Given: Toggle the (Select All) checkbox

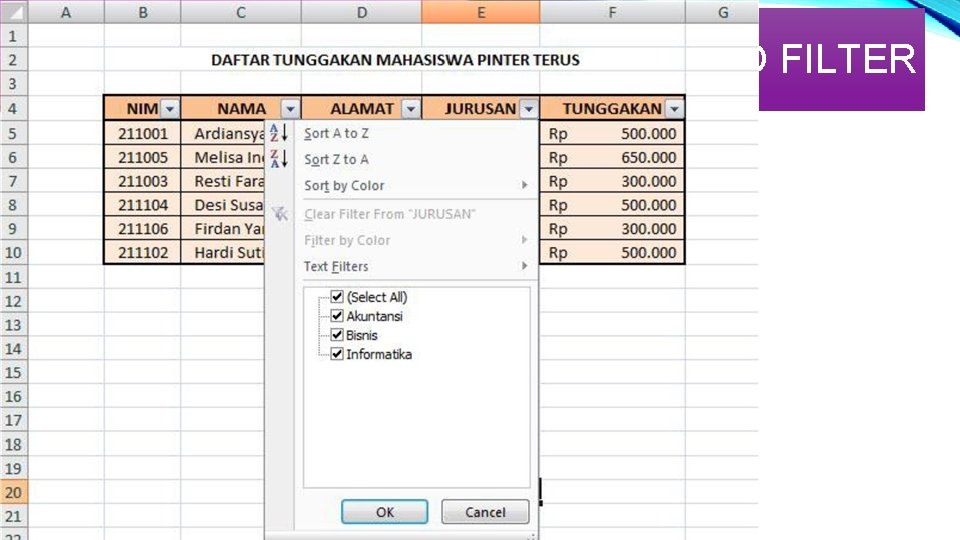Looking at the screenshot, I should 337,297.
